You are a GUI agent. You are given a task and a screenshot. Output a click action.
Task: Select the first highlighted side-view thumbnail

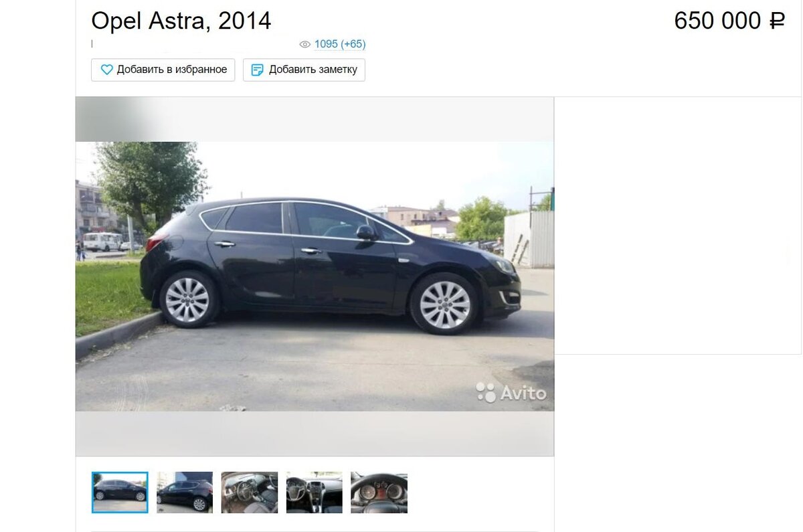pyautogui.click(x=120, y=493)
